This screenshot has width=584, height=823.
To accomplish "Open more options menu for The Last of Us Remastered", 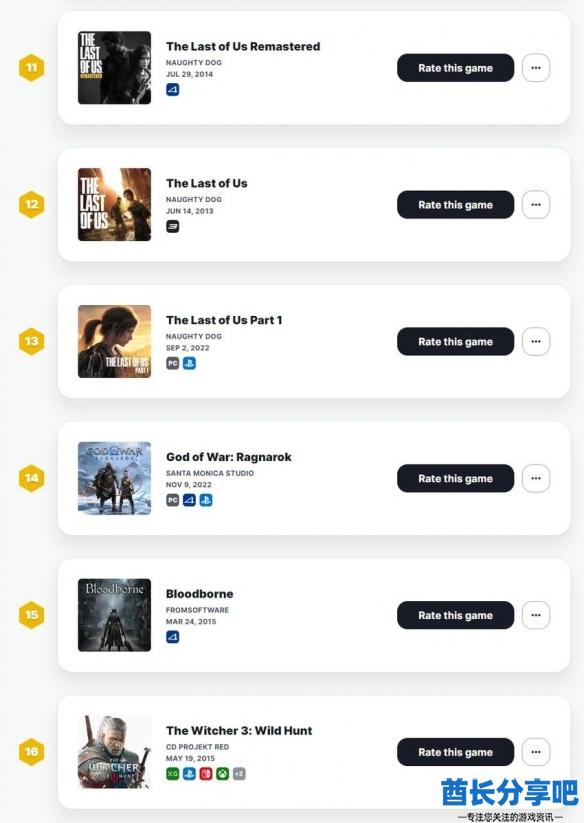I will point(536,68).
